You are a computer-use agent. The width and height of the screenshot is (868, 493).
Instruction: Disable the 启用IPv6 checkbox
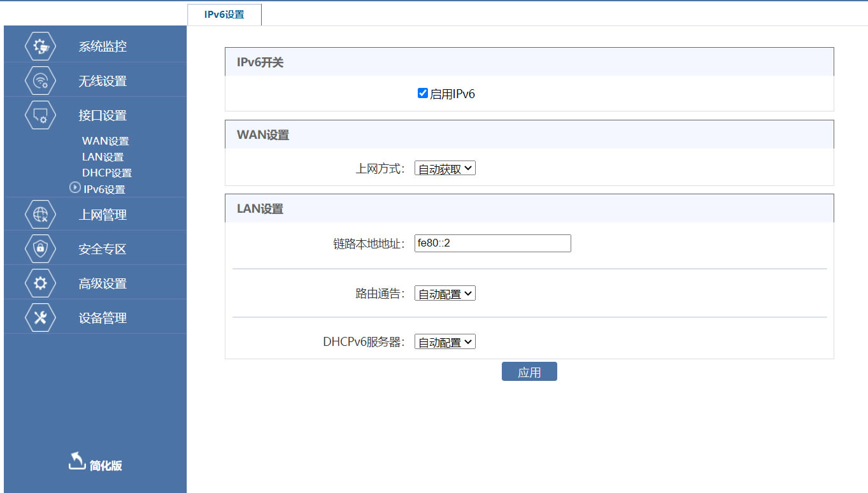coord(422,92)
